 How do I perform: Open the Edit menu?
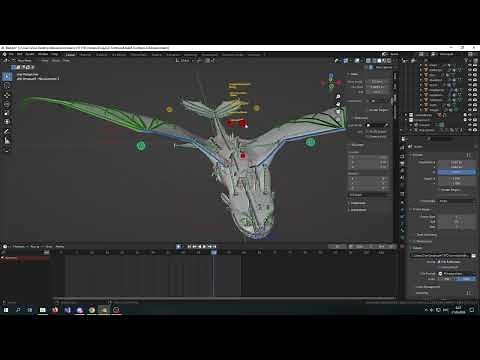(19, 54)
